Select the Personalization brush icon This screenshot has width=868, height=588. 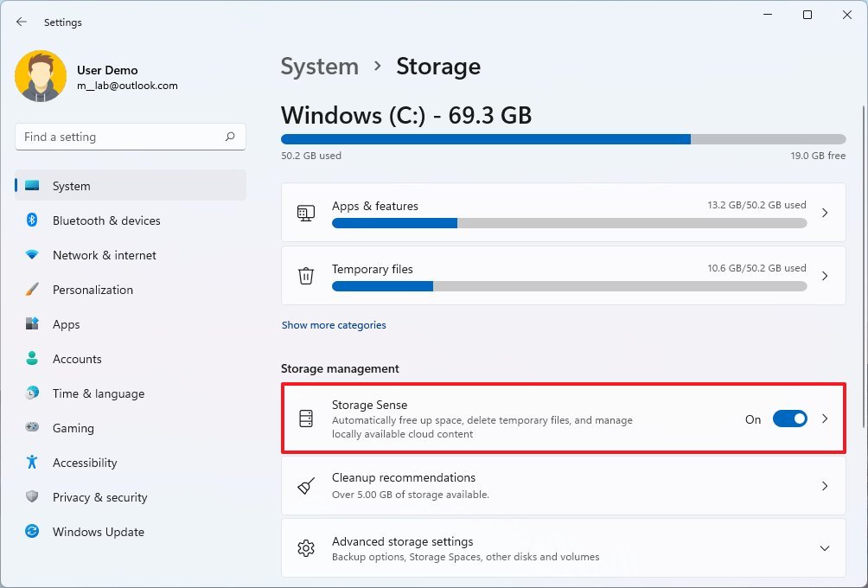point(31,290)
